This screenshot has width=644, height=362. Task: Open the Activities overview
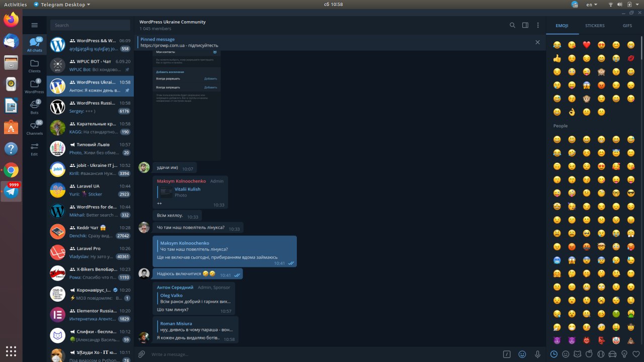pos(16,4)
